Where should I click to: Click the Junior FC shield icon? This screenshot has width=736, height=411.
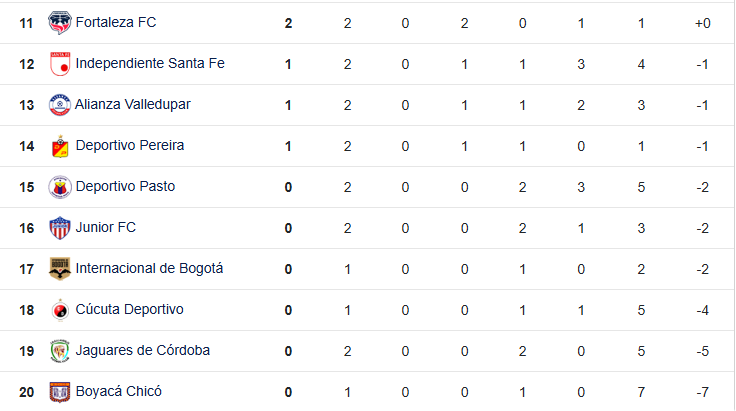(60, 228)
